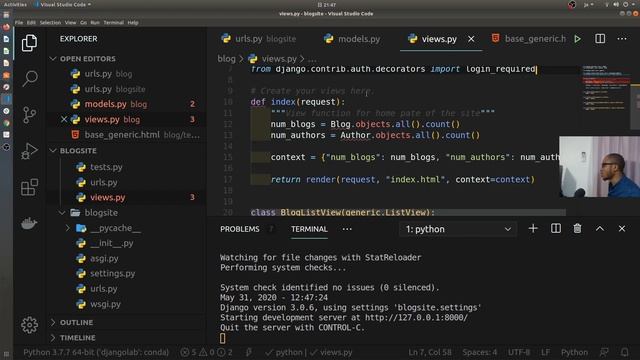Image resolution: width=640 pixels, height=360 pixels.
Task: Expand the Outline section
Action: coord(53,322)
